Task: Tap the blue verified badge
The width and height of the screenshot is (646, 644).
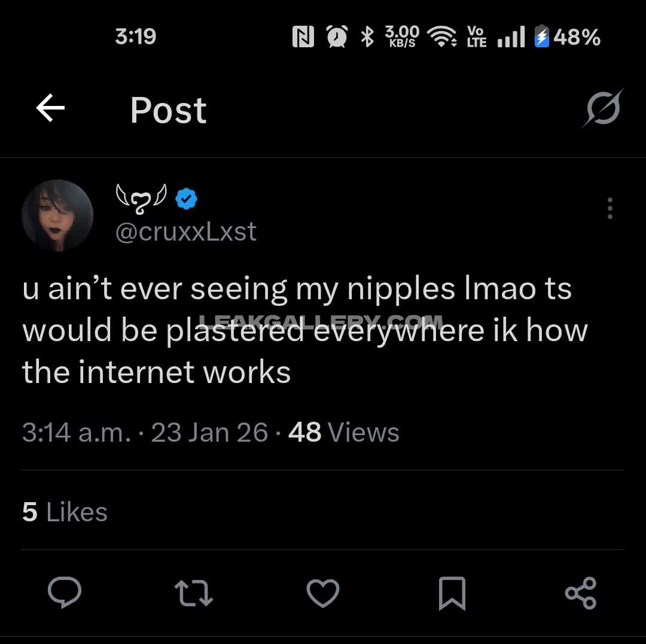Action: point(187,199)
